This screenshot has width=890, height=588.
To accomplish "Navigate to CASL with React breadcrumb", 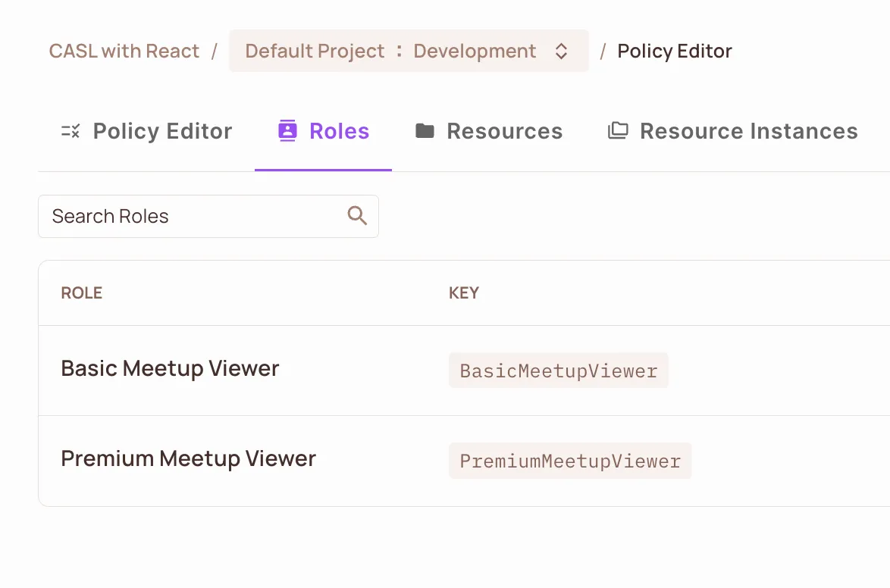I will click(x=124, y=52).
